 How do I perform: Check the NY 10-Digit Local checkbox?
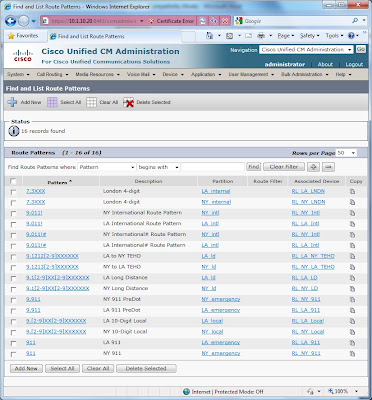tap(13, 332)
